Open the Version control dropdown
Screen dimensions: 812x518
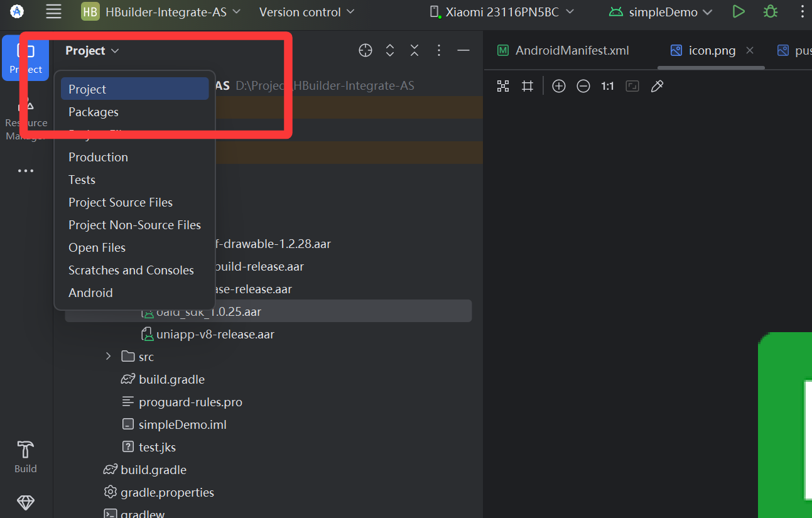click(306, 12)
